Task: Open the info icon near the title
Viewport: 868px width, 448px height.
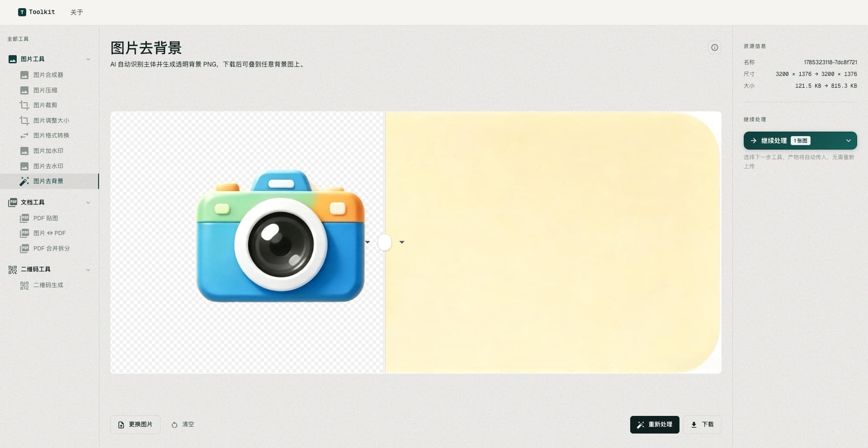Action: pyautogui.click(x=714, y=47)
